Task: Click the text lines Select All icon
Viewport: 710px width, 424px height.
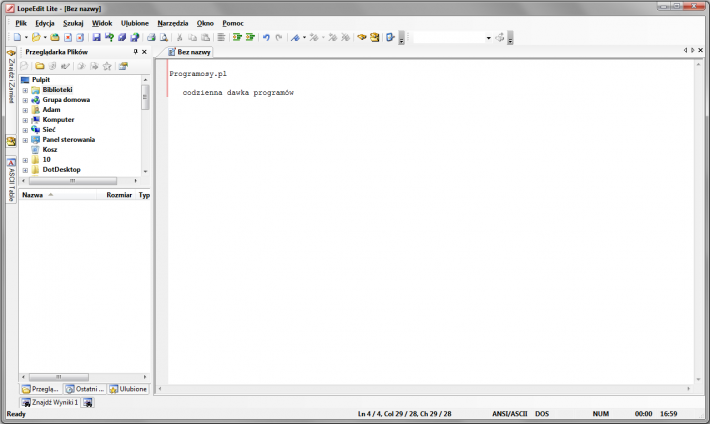Action: (221, 38)
